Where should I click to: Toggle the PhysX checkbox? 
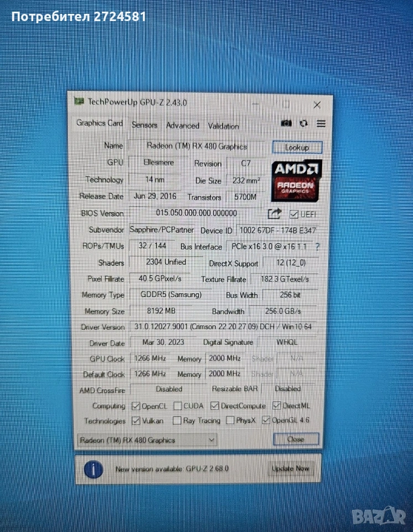(x=230, y=421)
